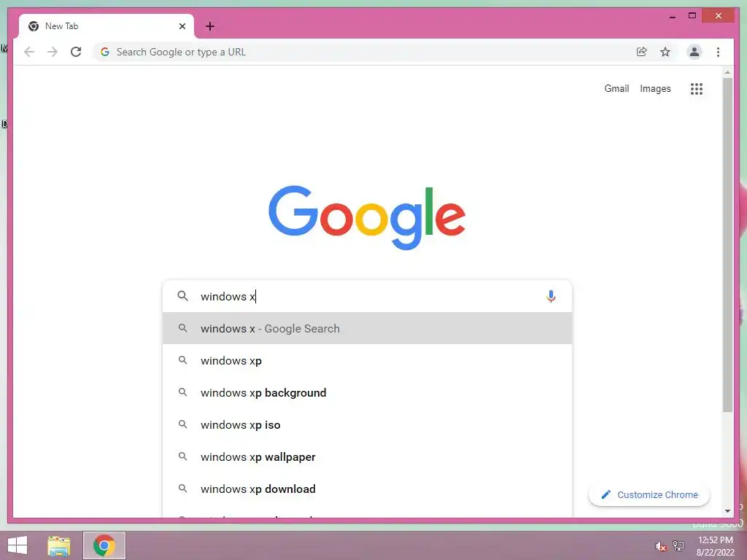Open the Chrome three-dot menu

(x=718, y=52)
